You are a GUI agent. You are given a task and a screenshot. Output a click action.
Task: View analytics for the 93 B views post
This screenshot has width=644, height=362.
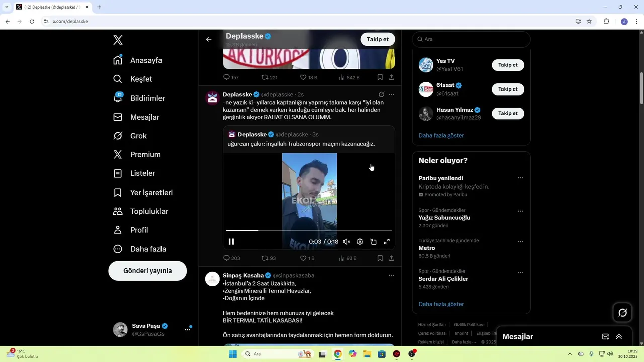coord(347,258)
